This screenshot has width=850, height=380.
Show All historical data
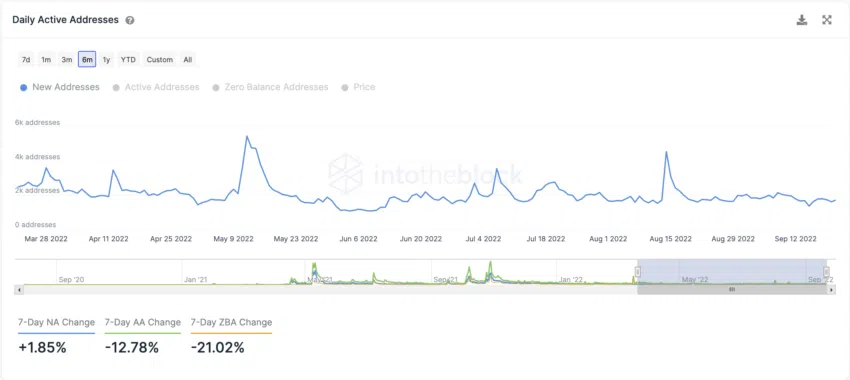pos(188,60)
